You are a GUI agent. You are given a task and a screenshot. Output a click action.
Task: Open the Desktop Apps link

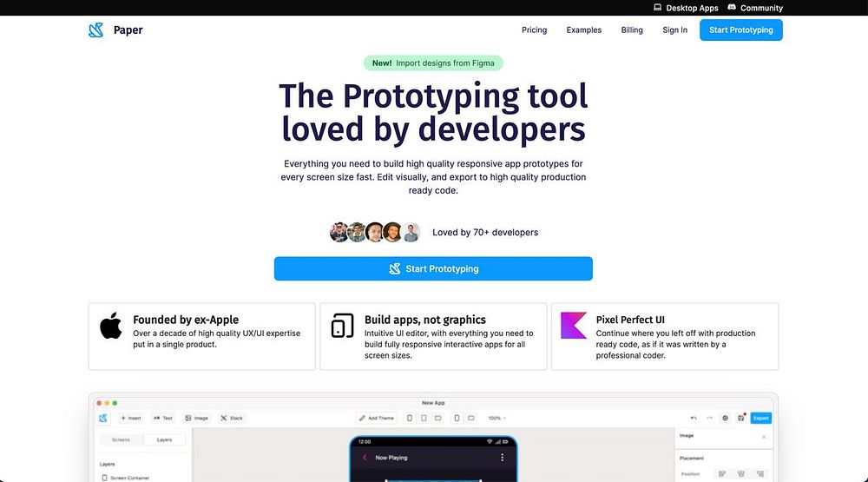tap(686, 8)
